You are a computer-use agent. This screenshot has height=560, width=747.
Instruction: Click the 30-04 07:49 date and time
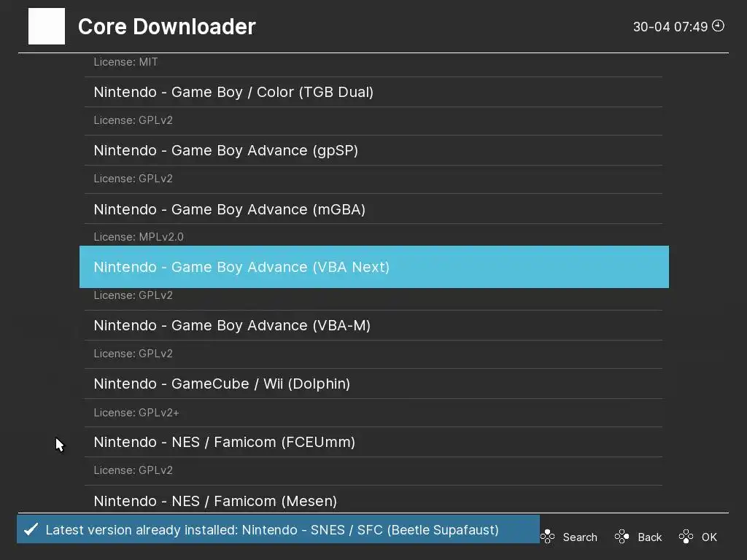click(670, 27)
